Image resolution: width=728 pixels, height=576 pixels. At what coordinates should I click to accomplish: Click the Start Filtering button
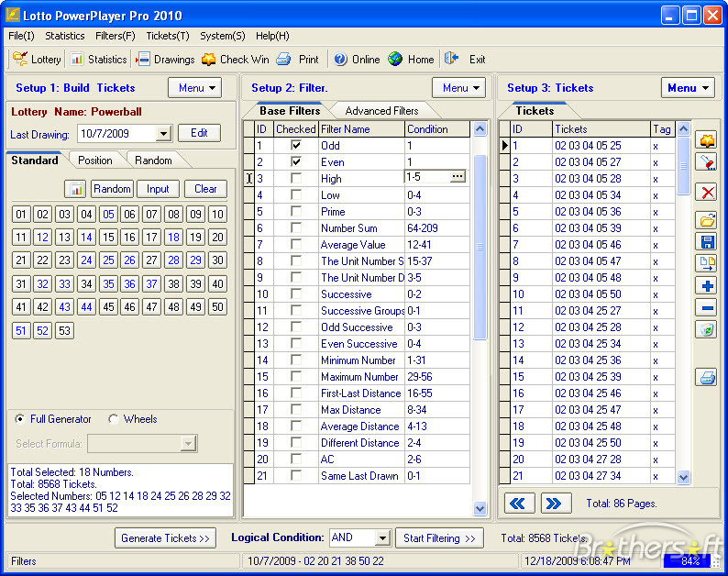pyautogui.click(x=439, y=537)
